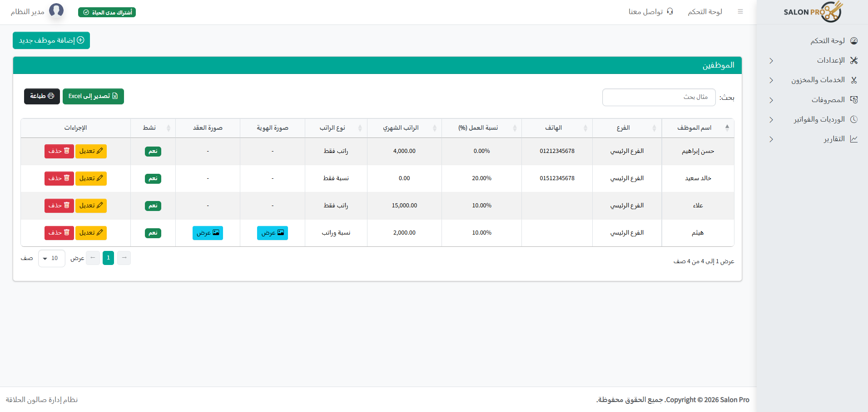Image resolution: width=868 pixels, height=412 pixels.
Task: Toggle active status نعم for خالد سعيد
Action: click(153, 178)
